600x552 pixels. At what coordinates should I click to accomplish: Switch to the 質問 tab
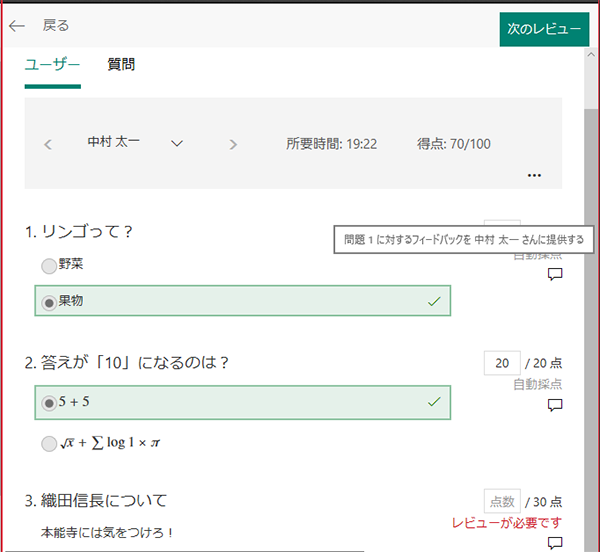(121, 64)
